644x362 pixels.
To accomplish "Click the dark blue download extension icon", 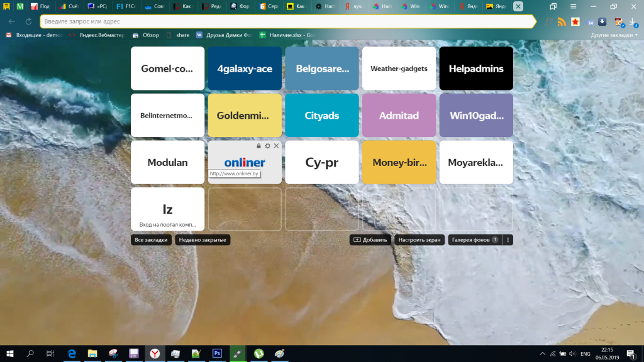I will [602, 22].
